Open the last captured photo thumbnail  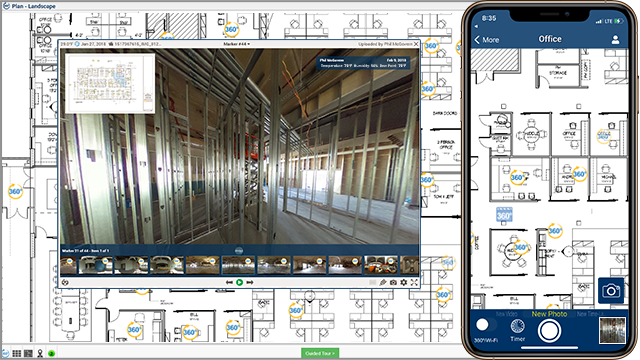coord(612,330)
